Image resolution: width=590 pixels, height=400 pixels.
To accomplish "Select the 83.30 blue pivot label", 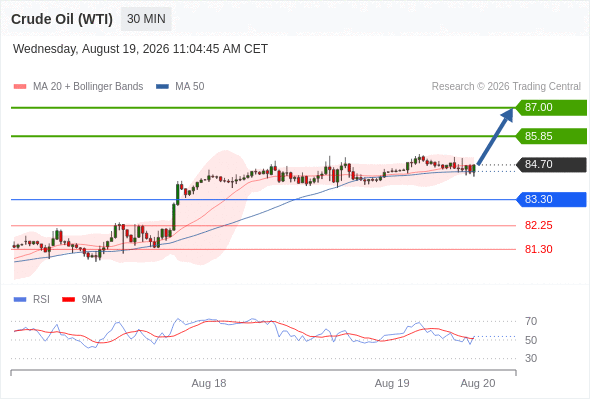I will 551,199.
